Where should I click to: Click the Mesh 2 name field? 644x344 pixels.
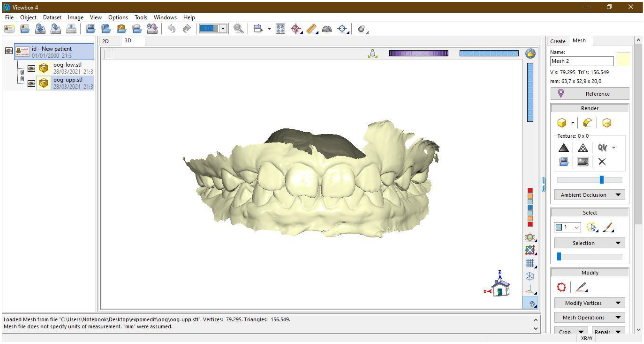(581, 61)
